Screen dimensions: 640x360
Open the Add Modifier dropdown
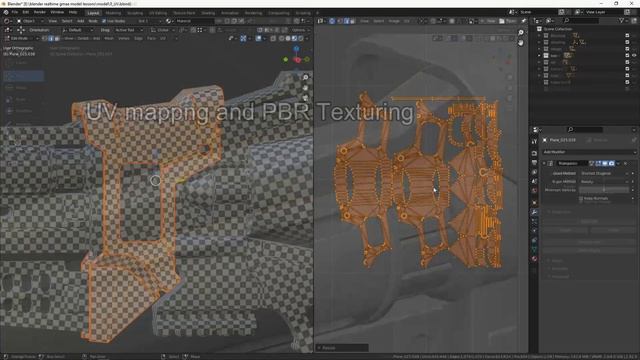pos(589,152)
